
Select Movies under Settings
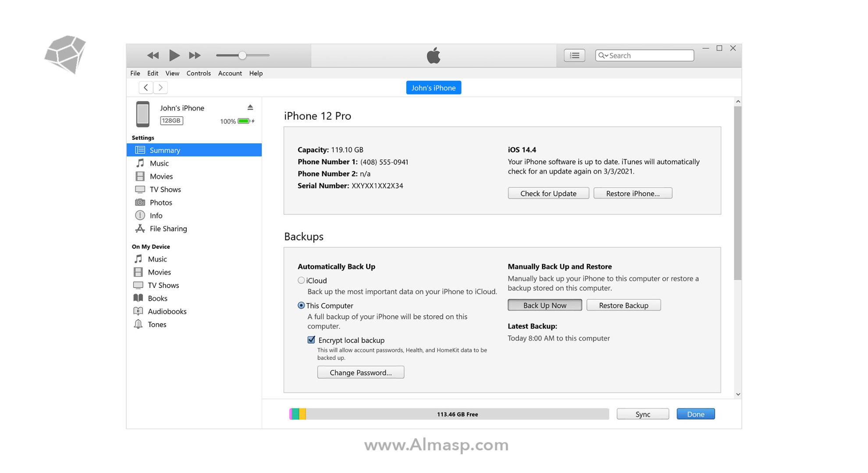pyautogui.click(x=194, y=176)
